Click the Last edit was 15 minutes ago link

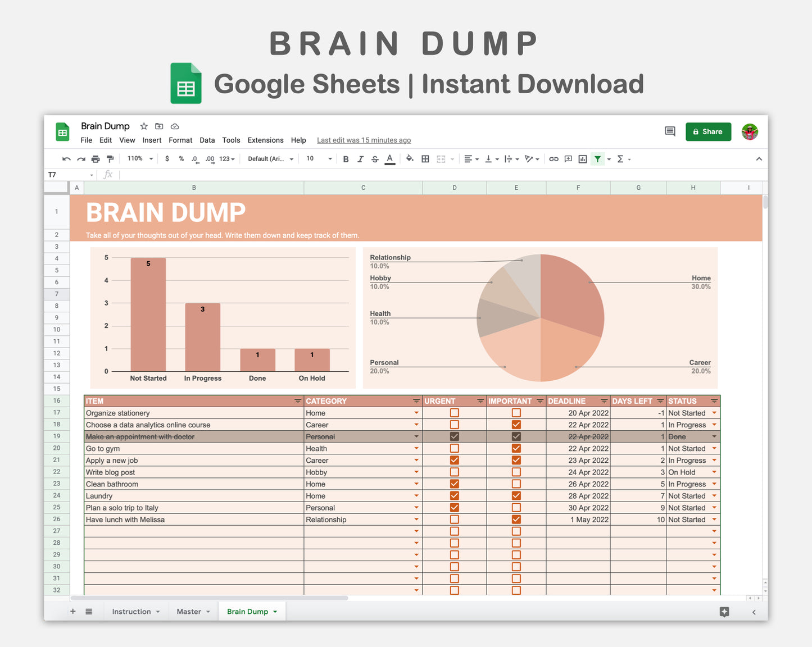click(364, 140)
